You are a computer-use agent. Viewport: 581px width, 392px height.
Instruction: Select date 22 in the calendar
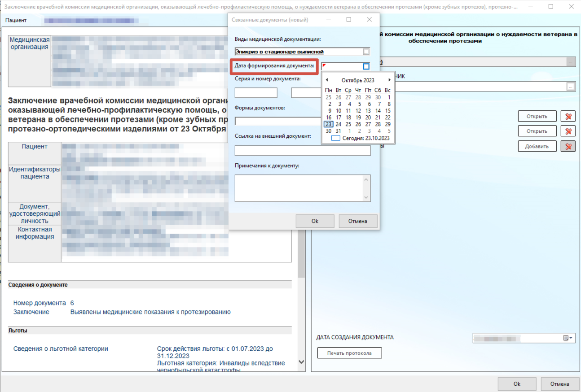click(388, 118)
